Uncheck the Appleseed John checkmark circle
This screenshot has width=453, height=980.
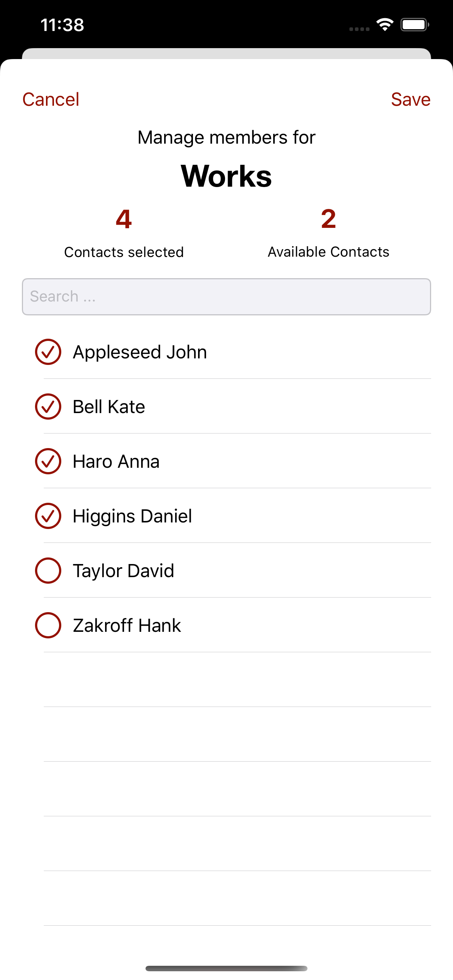click(x=48, y=352)
